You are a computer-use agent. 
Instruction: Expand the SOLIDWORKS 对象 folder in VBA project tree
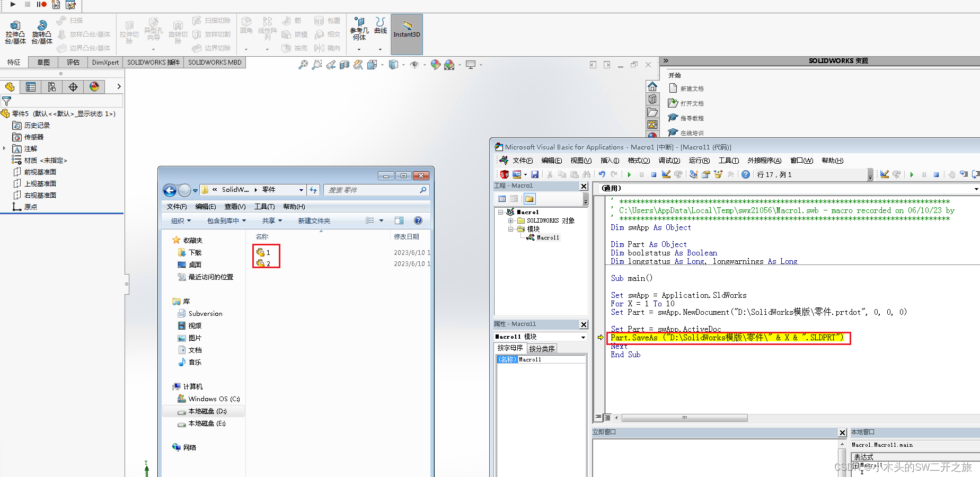point(510,220)
